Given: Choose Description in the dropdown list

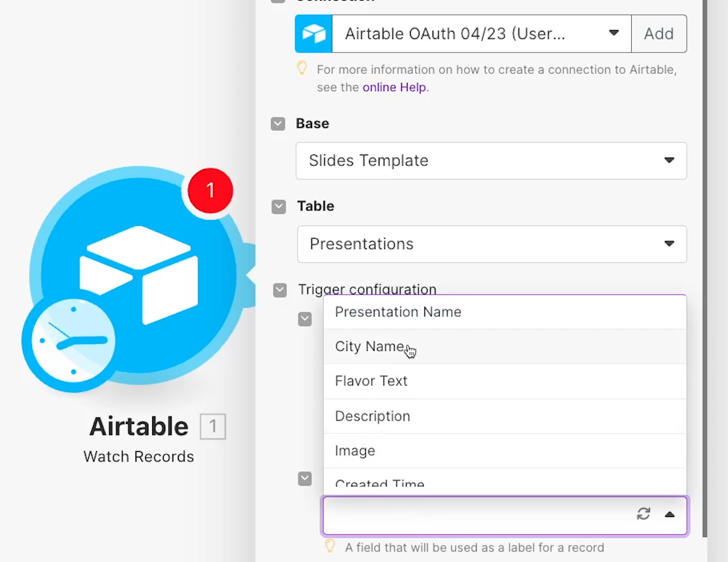Looking at the screenshot, I should point(505,416).
